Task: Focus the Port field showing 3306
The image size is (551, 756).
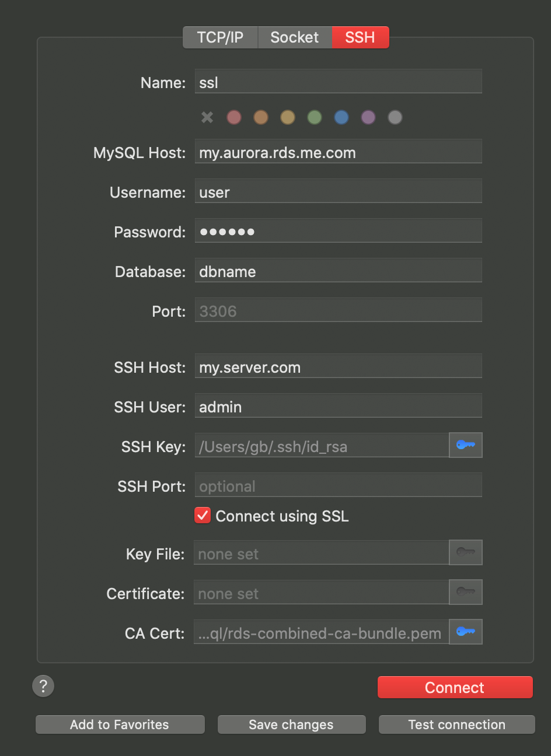Action: (x=338, y=310)
